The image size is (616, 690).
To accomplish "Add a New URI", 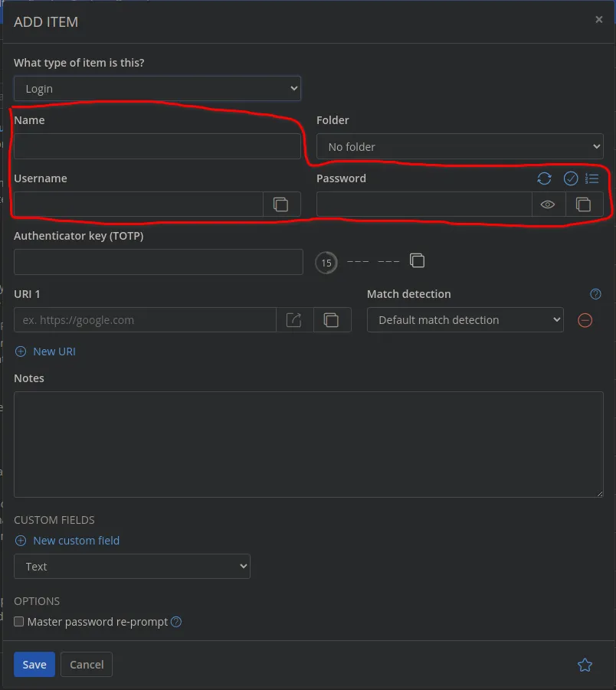I will pos(45,351).
